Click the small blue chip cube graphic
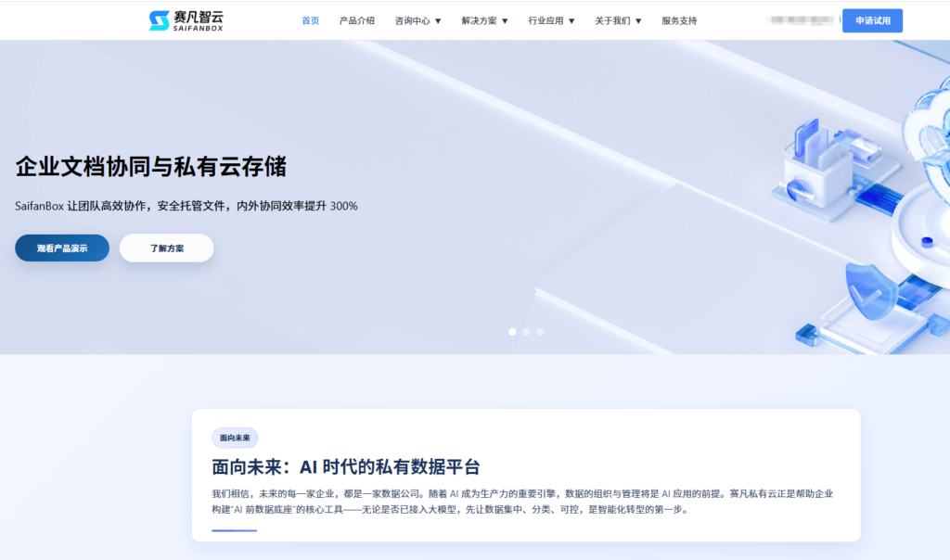 coord(805,332)
